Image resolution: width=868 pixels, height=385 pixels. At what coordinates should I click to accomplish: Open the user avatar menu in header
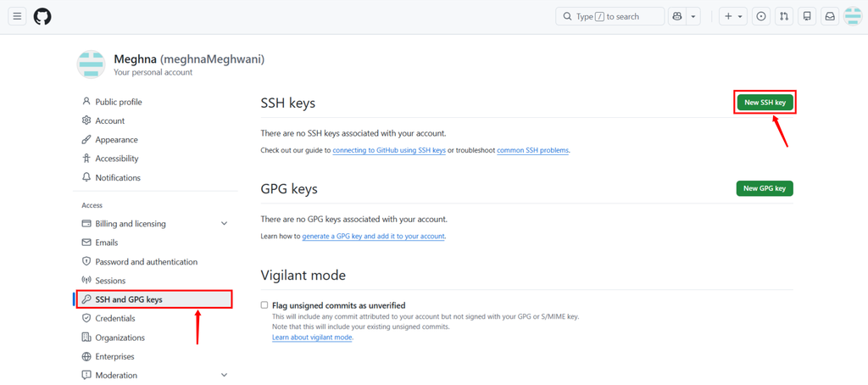pos(853,17)
